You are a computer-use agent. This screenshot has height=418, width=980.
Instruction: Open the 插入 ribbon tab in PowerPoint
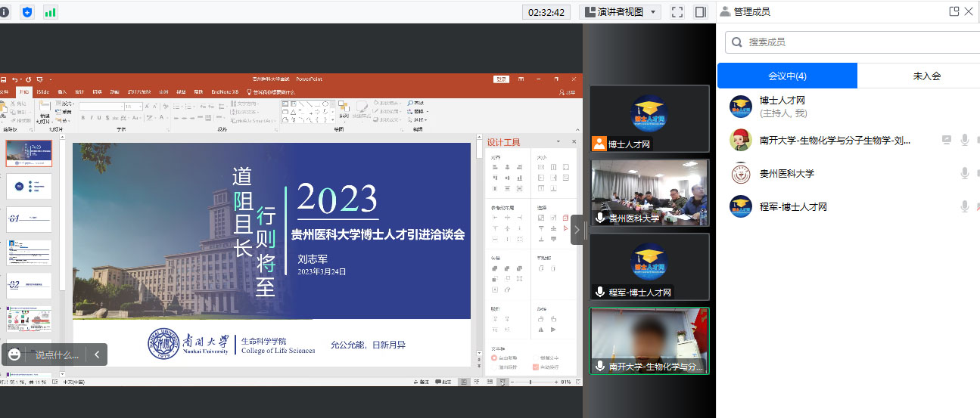coord(62,91)
